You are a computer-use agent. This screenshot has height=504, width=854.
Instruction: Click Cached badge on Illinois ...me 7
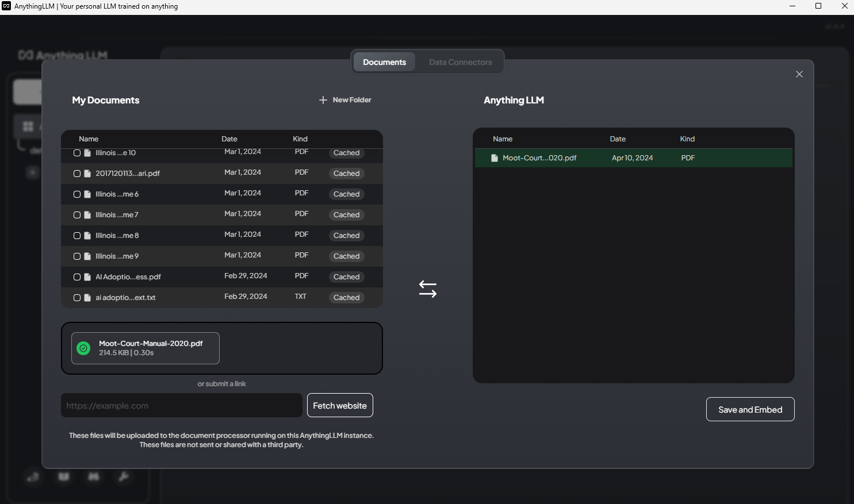click(346, 215)
